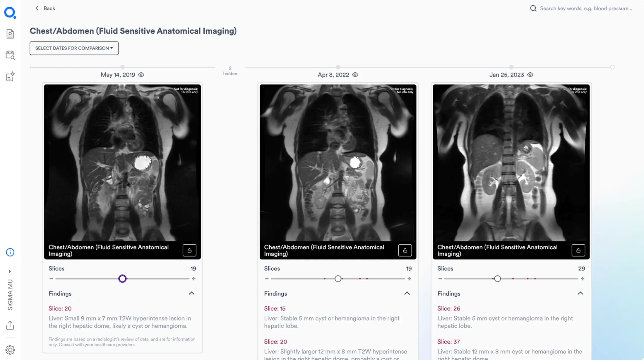The image size is (644, 360).
Task: Click the Jan 25, 2023 timeline marker
Action: point(511,67)
